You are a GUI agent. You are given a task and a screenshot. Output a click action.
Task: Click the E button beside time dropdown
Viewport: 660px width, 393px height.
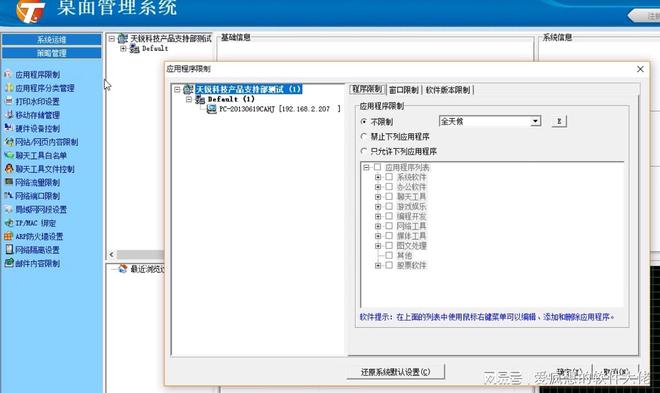coord(559,121)
